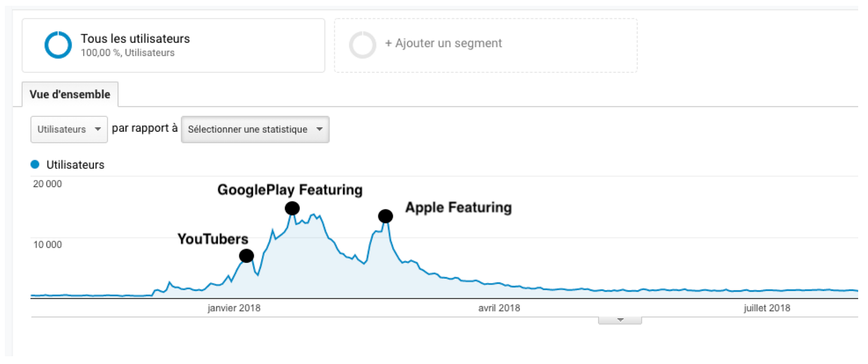Click the GooglePlay Featuring marker dot
The image size is (868, 364).
[292, 208]
